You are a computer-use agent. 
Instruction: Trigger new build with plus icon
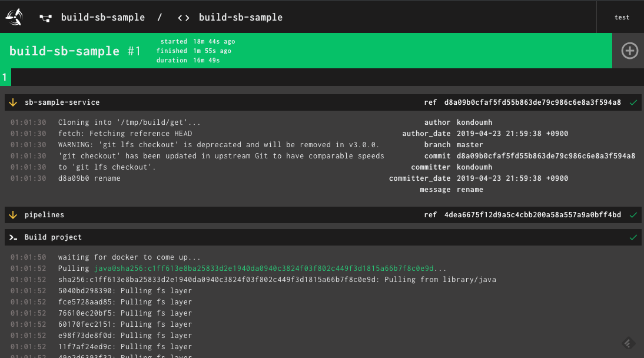coord(629,51)
